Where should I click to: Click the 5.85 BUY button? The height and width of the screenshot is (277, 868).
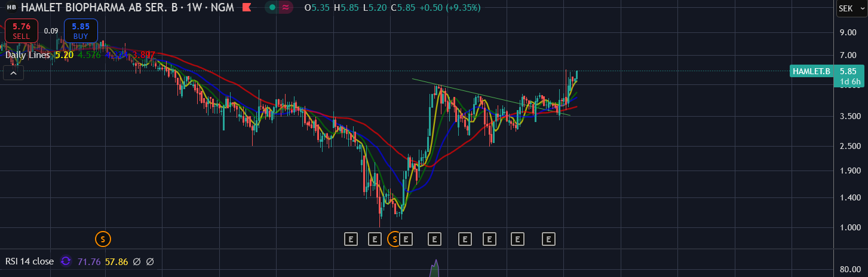[81, 31]
